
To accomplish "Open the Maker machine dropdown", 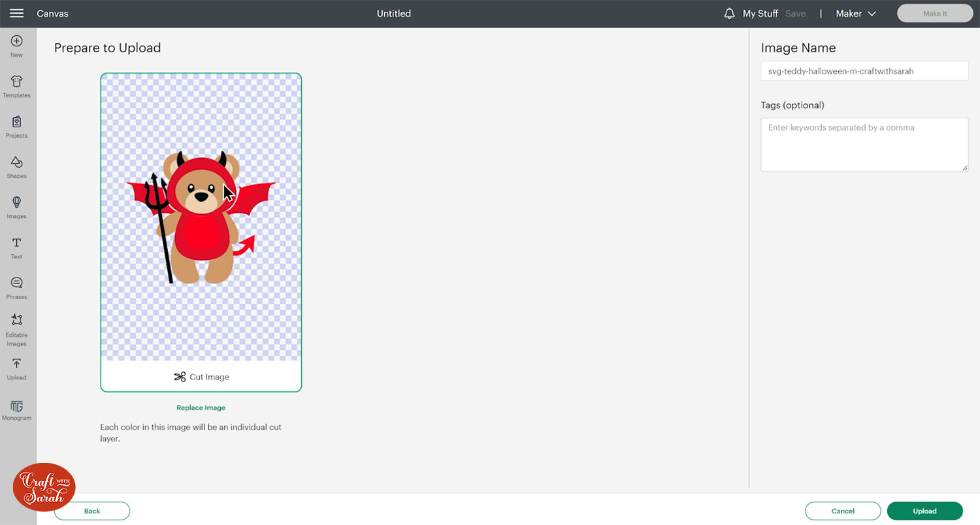I will click(856, 14).
